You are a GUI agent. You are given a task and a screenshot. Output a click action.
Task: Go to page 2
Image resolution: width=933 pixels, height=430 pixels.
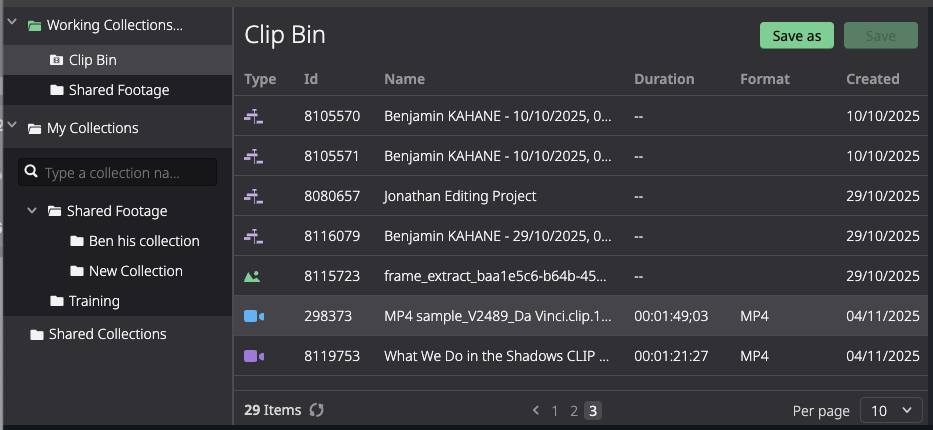[574, 411]
